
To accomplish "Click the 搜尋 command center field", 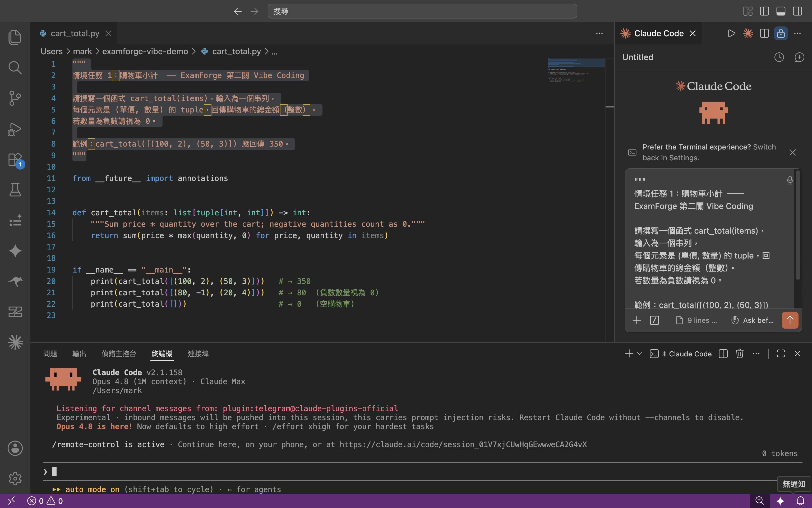I will point(422,11).
